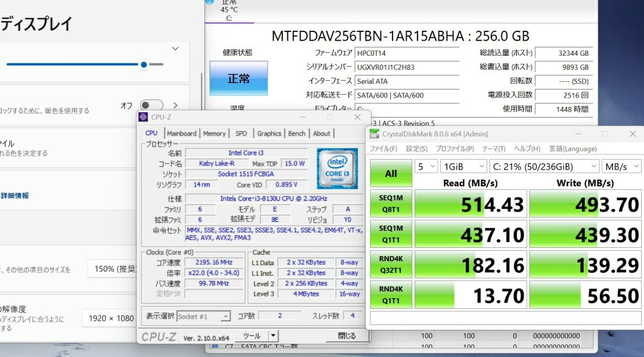Viewport: 644px width, 357px height.
Task: Click the 閉じる button in CPU-Z
Action: (x=347, y=336)
